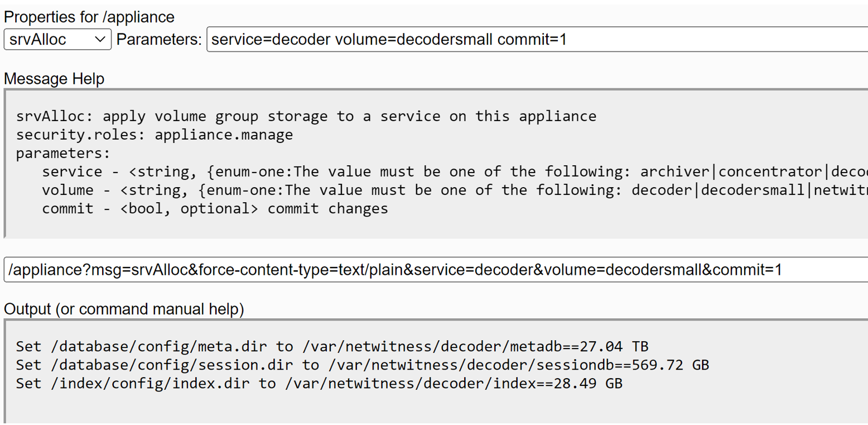Viewport: 868px width, 425px height.
Task: Click the "parameters:" line in Message Help
Action: pyautogui.click(x=64, y=153)
